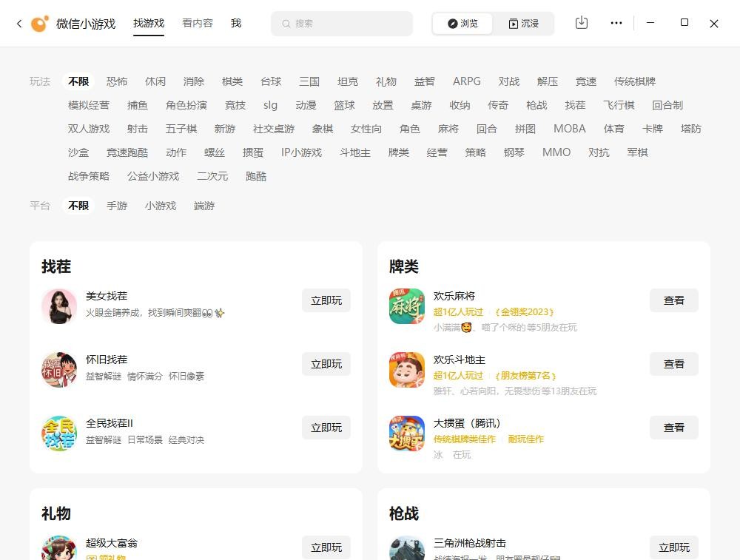Select the 消除 gameplay tag
Viewport: 740px width, 560px height.
[x=193, y=81]
